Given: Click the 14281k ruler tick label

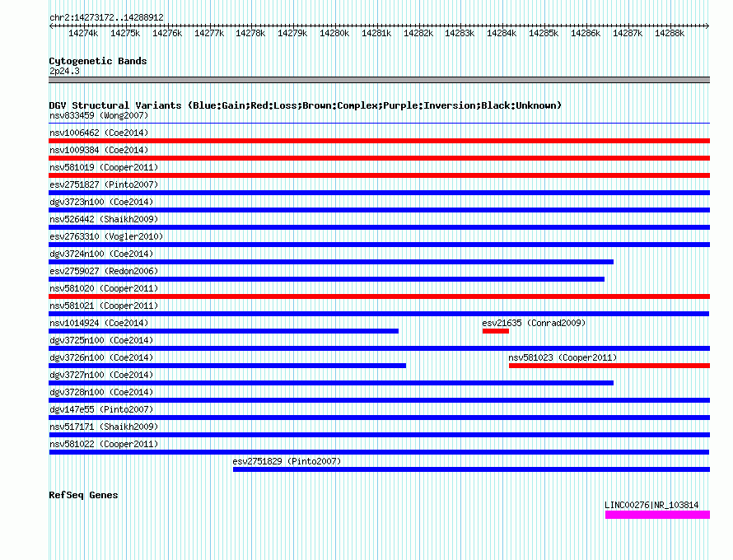Looking at the screenshot, I should click(376, 33).
